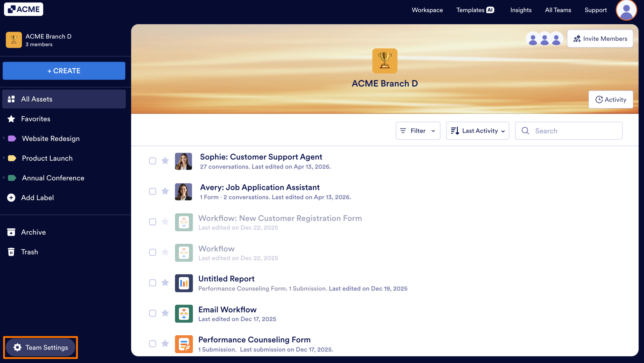Open Sophie: Customer Support Agent title
Viewport: 644px width, 363px height.
(261, 157)
